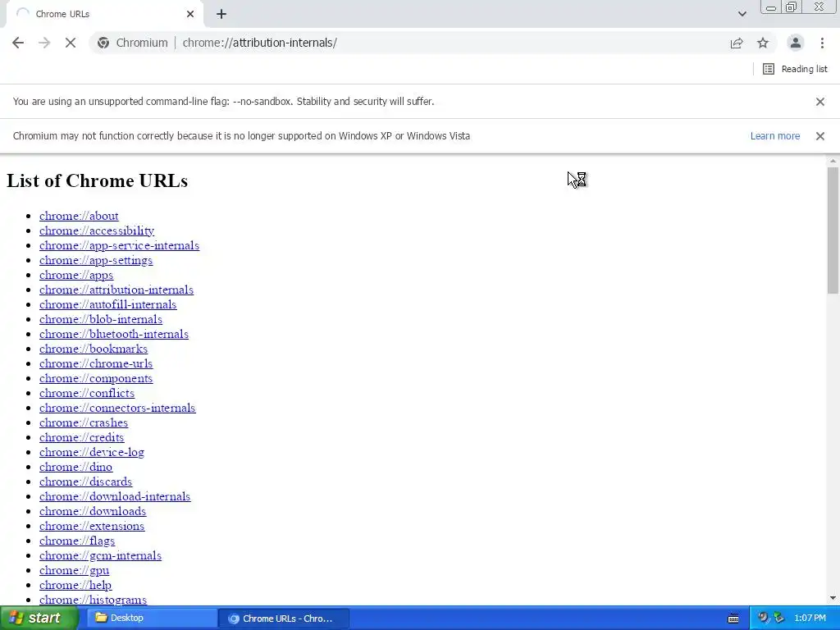Open chrome://downloads link
840x630 pixels.
coord(92,512)
